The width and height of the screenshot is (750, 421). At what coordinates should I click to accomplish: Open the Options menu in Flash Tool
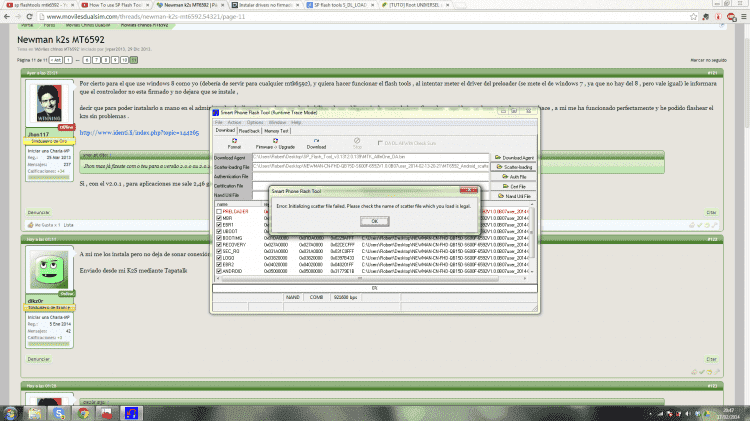pyautogui.click(x=255, y=122)
